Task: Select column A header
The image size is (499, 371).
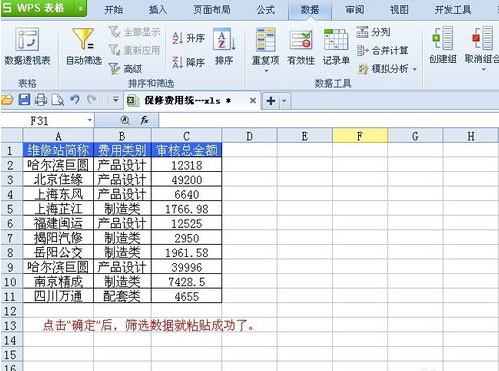Action: 58,136
